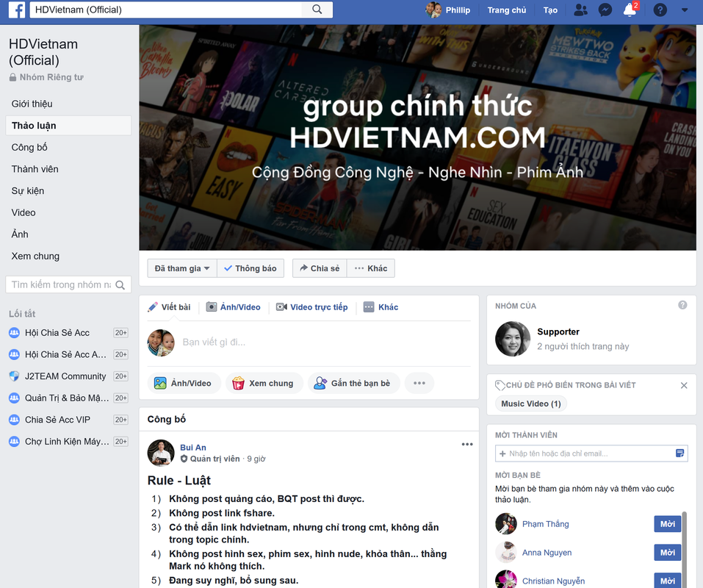Viewport: 703px width, 588px height.
Task: Invite Christian Nguyễn with Mời button
Action: [x=668, y=581]
